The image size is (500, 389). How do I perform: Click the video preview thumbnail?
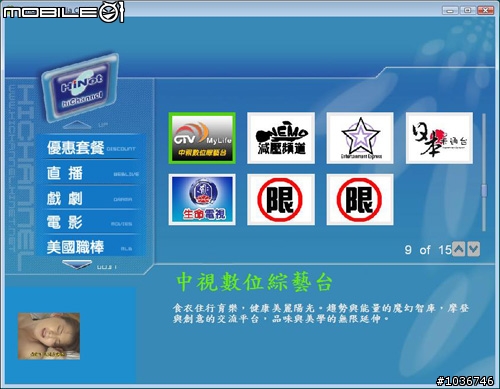pos(49,336)
